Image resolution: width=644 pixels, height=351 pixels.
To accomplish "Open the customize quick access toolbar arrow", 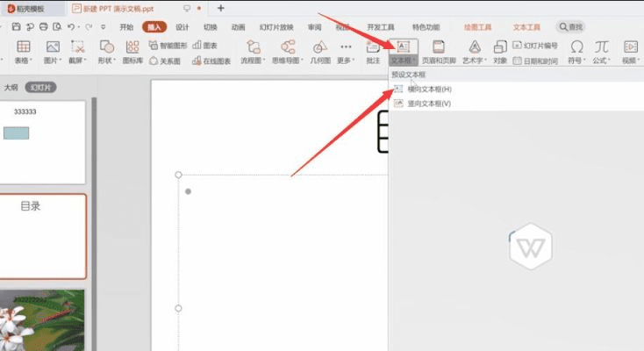I will coord(103,26).
